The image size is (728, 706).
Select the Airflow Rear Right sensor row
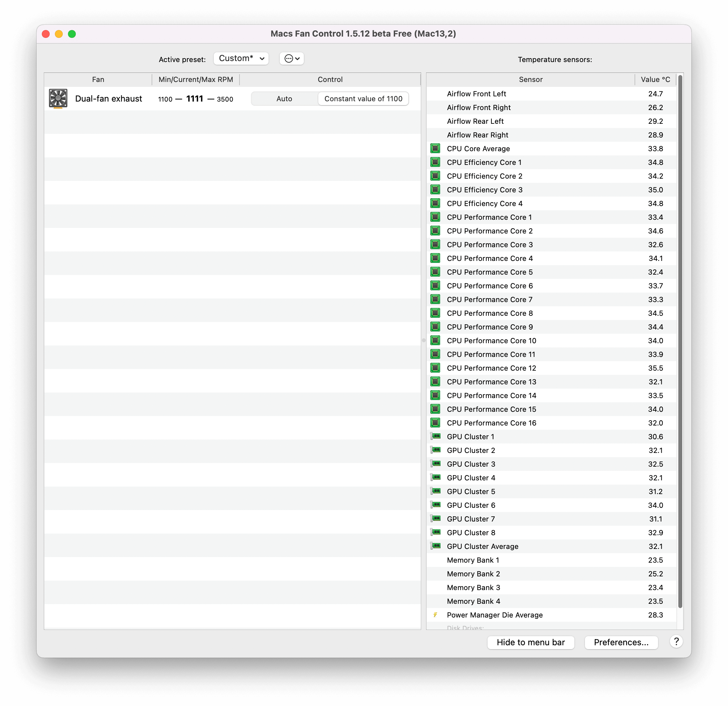tap(551, 135)
